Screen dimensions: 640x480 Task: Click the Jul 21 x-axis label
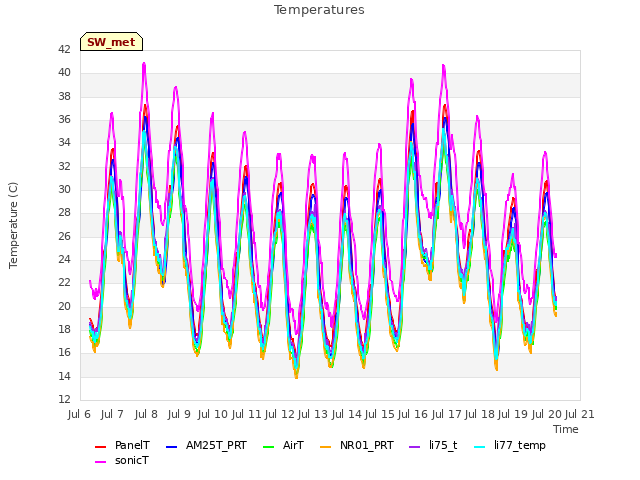(580, 414)
